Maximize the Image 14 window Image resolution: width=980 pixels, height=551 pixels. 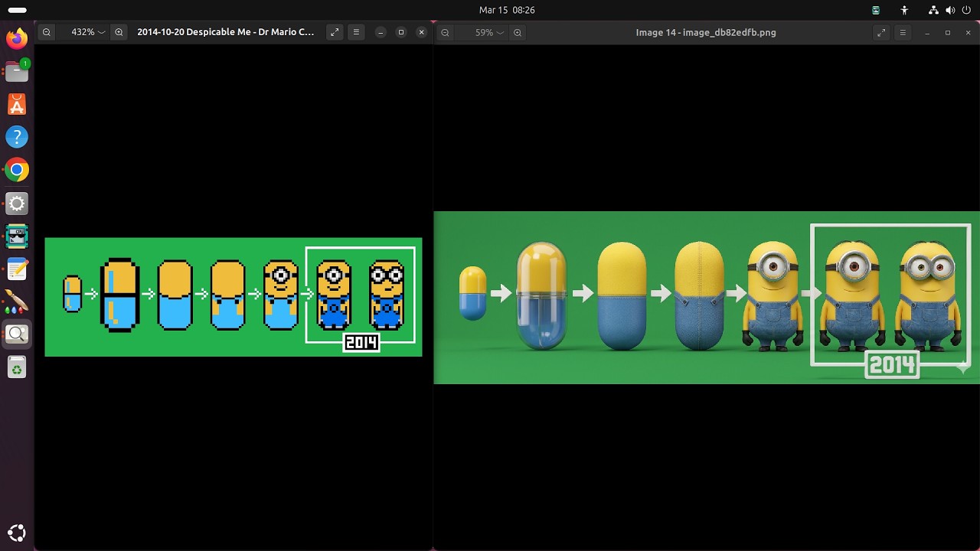[x=947, y=32]
